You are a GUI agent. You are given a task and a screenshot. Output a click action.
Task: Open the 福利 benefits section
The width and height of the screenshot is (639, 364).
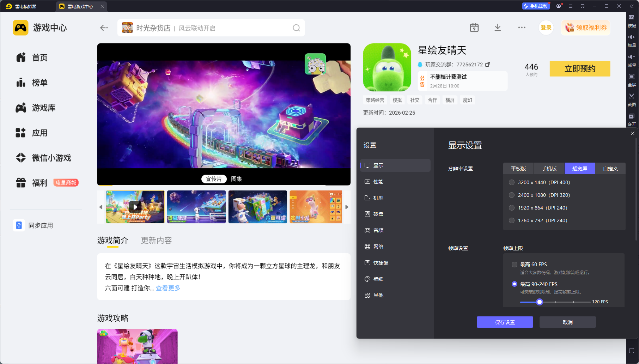pos(32,183)
